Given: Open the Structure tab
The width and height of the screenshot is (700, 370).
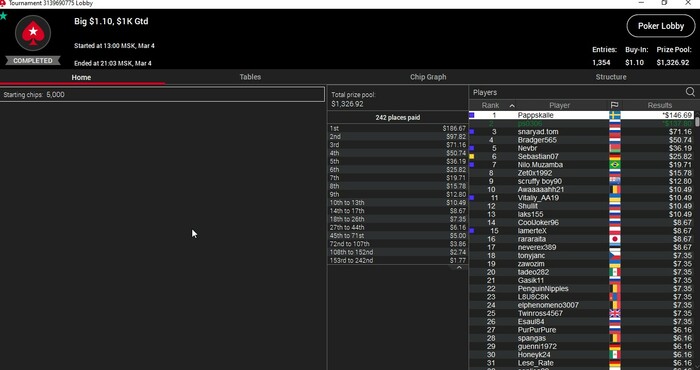Looking at the screenshot, I should coord(611,77).
